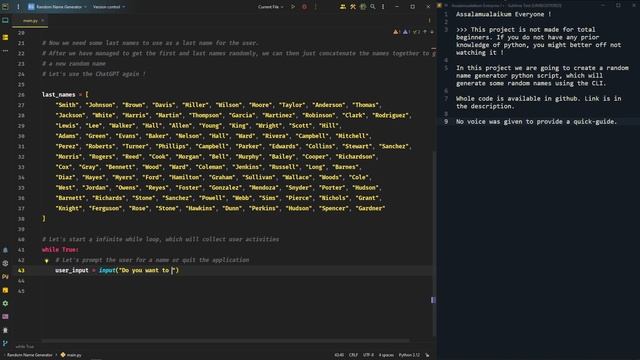Image resolution: width=640 pixels, height=360 pixels.
Task: Open the Notifications bell tool window
Action: [x=5, y=250]
